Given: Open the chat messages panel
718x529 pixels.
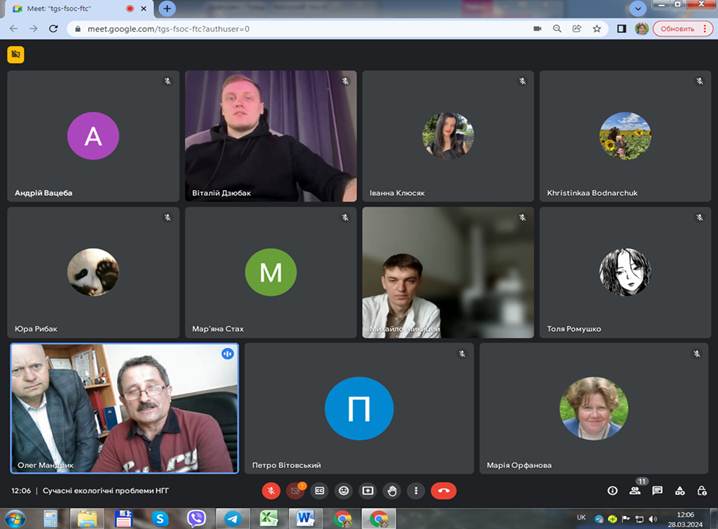Looking at the screenshot, I should click(x=657, y=491).
